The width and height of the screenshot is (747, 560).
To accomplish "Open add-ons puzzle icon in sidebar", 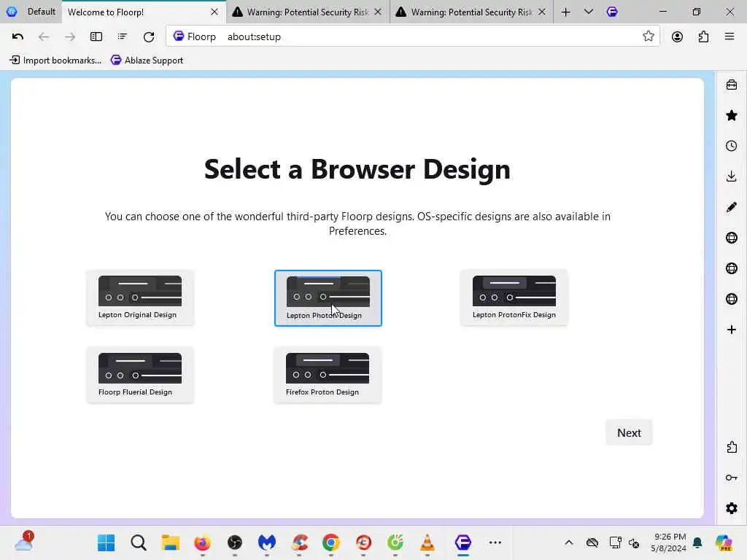I will pos(732,447).
